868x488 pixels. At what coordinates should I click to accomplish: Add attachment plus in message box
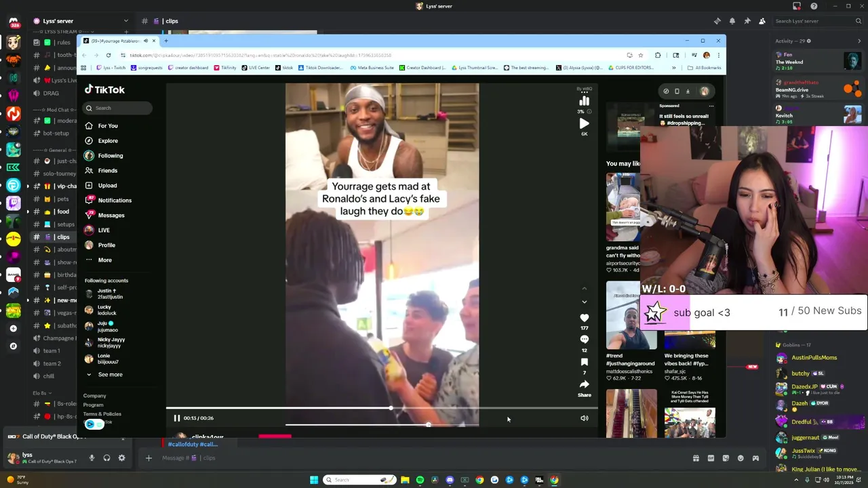point(149,458)
